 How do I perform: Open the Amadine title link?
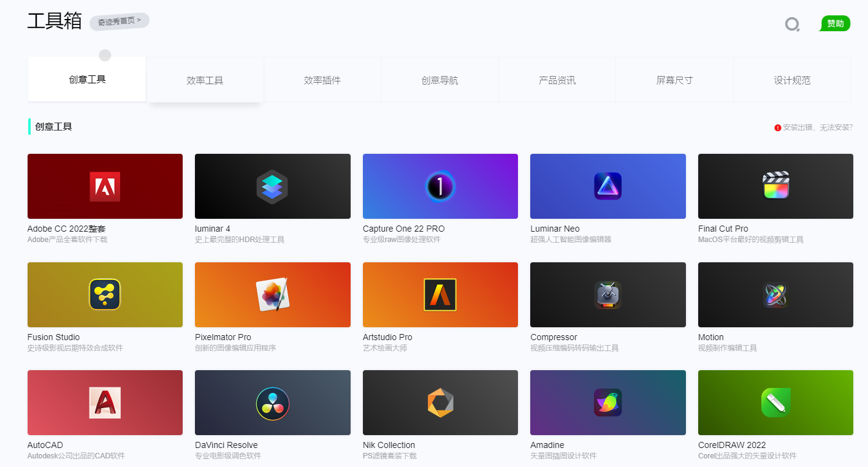(547, 445)
